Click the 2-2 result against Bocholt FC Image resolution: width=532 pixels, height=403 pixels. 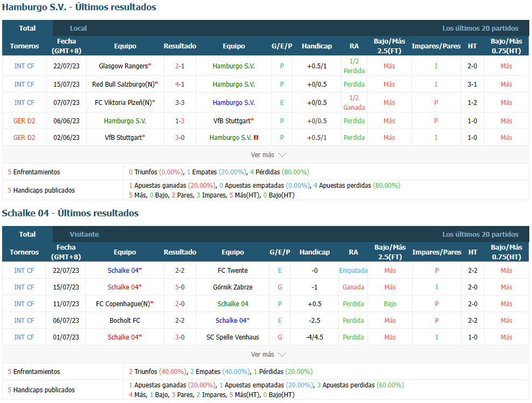point(180,321)
